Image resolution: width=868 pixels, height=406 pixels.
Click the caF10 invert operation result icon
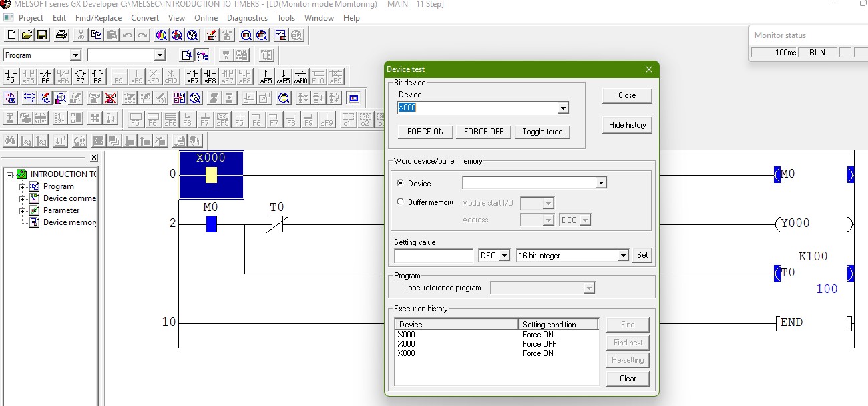tap(300, 76)
